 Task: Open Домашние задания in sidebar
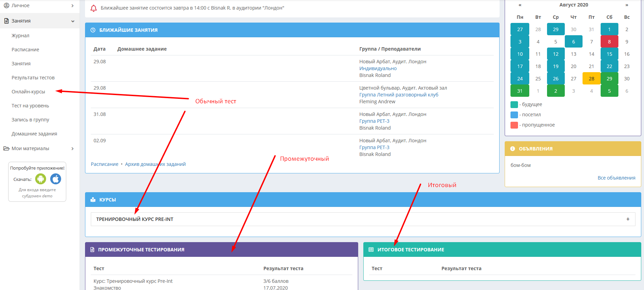(x=34, y=134)
